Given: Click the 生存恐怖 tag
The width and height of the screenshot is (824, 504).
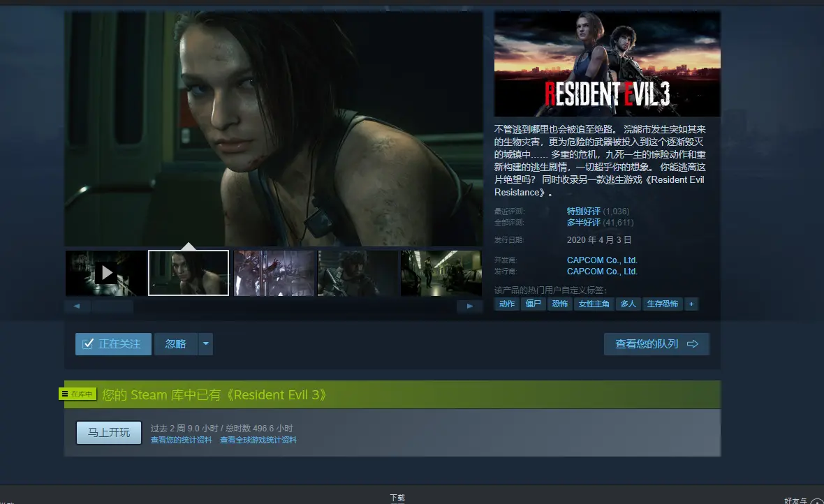Looking at the screenshot, I should pos(662,304).
